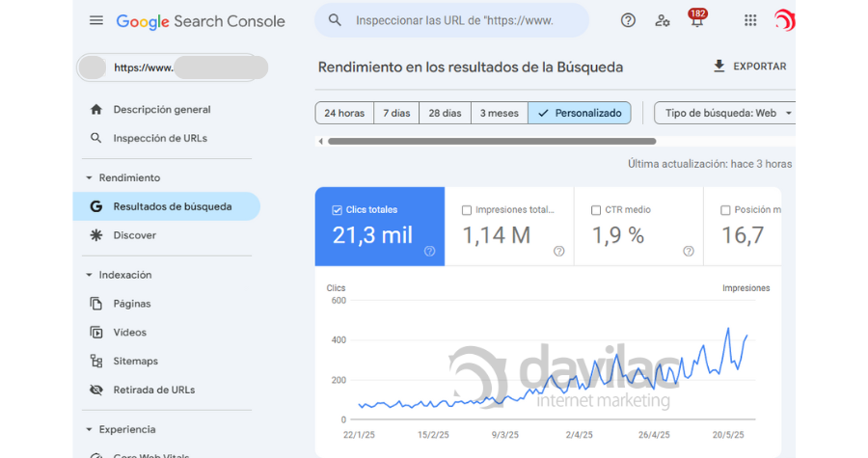Select the 24 horas date range

tap(344, 113)
